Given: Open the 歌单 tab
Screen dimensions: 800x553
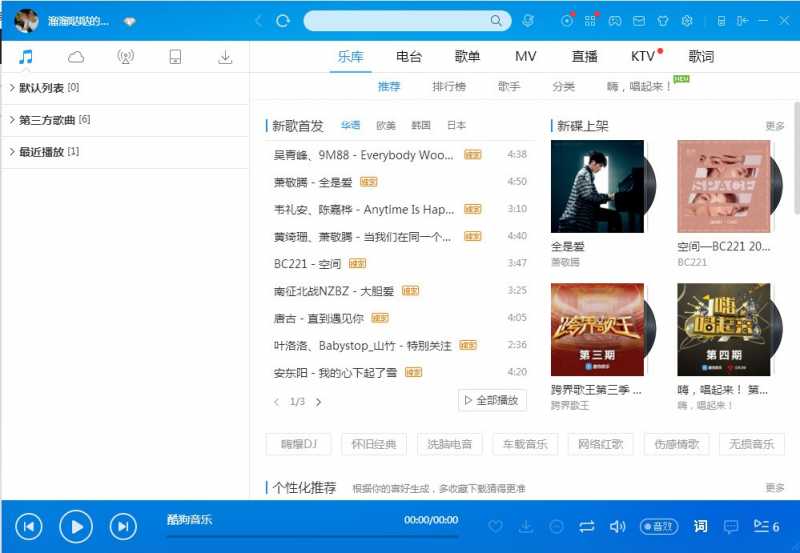Looking at the screenshot, I should tap(467, 56).
